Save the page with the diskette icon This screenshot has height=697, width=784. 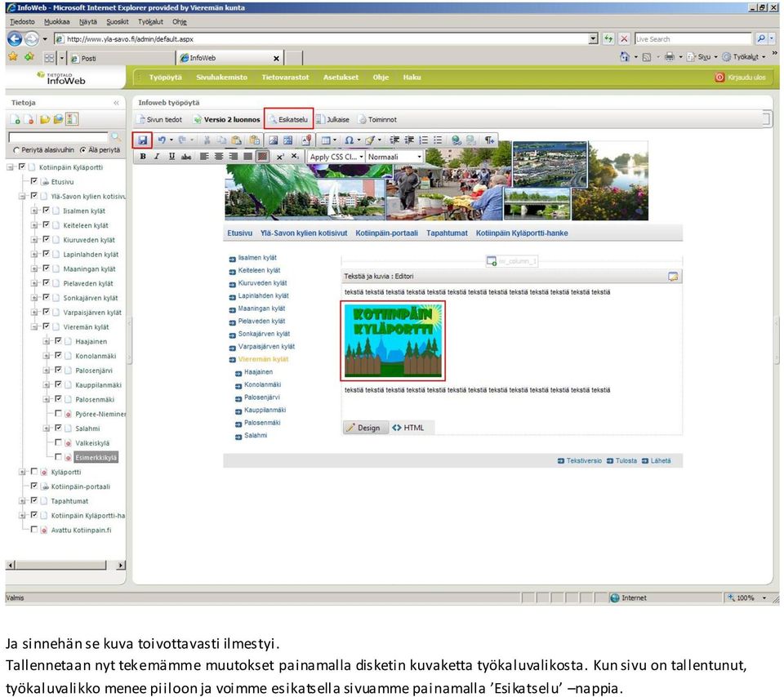[142, 140]
